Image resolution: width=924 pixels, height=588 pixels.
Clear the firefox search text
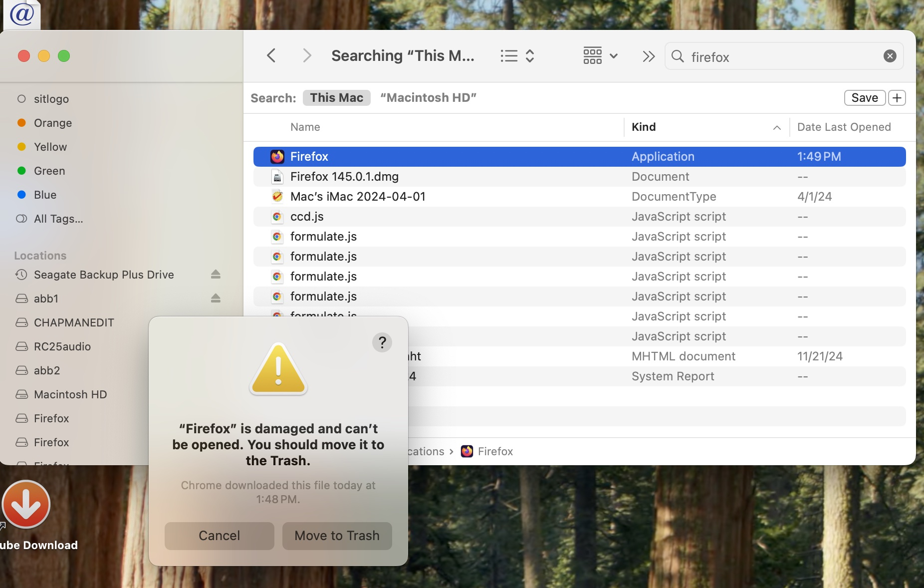click(x=890, y=56)
